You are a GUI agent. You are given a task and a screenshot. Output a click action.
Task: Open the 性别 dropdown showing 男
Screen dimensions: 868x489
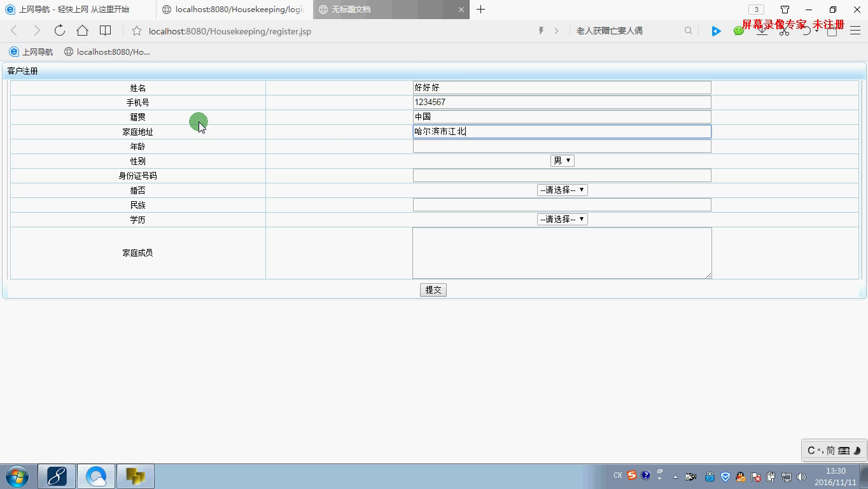coord(562,160)
